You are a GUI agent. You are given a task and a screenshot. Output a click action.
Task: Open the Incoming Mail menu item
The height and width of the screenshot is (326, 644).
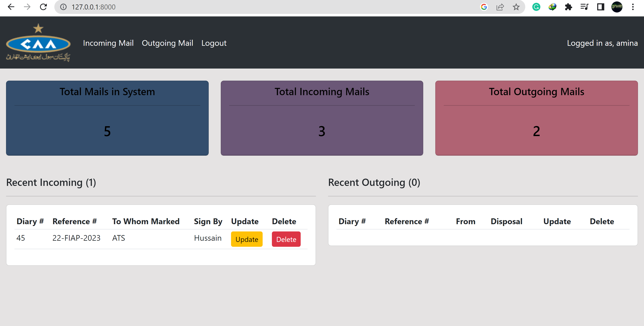pos(108,43)
